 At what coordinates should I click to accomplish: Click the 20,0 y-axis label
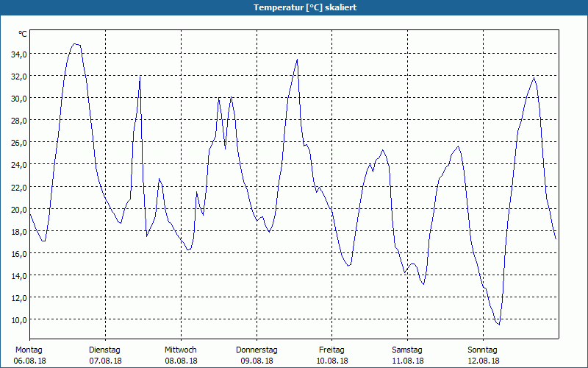click(19, 209)
